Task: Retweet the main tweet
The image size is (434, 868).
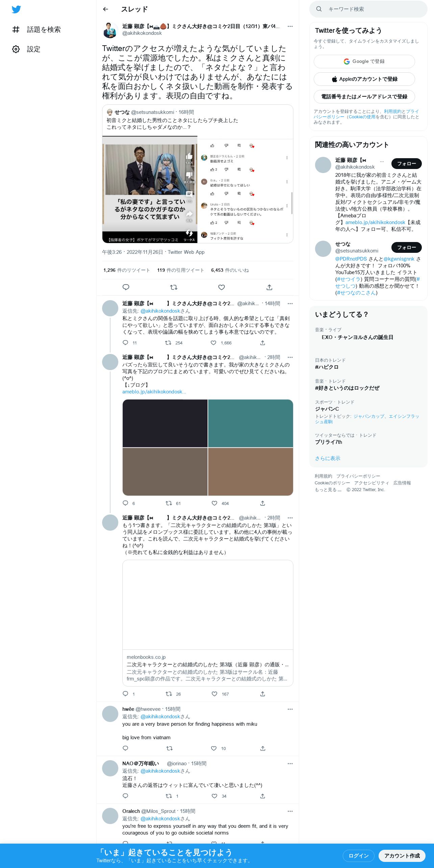Action: click(174, 287)
